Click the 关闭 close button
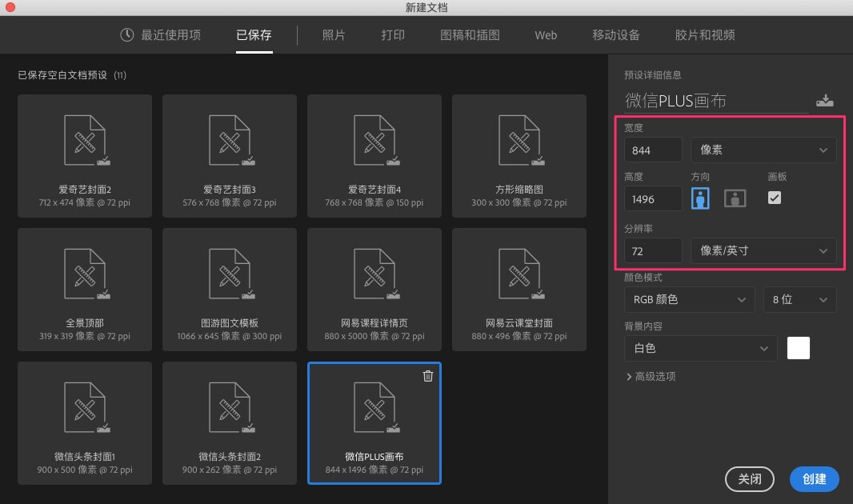 pos(750,479)
